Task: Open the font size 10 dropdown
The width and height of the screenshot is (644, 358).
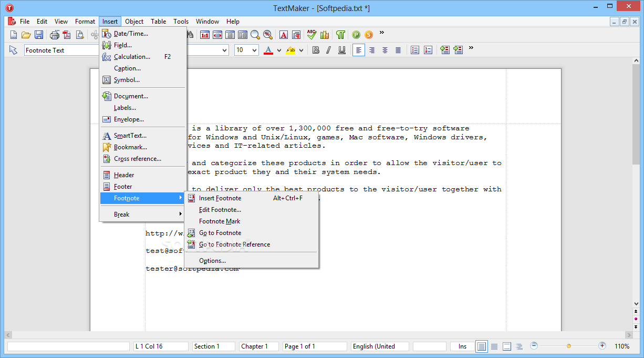Action: point(254,50)
